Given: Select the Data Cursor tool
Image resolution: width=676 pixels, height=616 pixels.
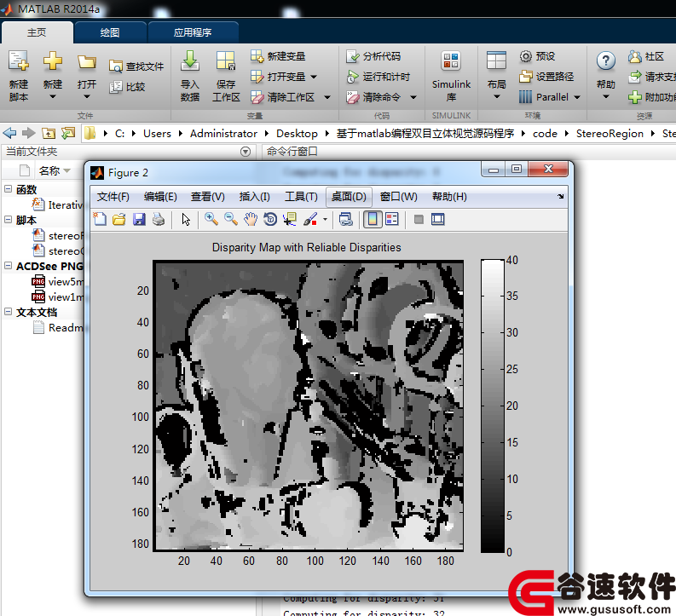Looking at the screenshot, I should coord(290,219).
